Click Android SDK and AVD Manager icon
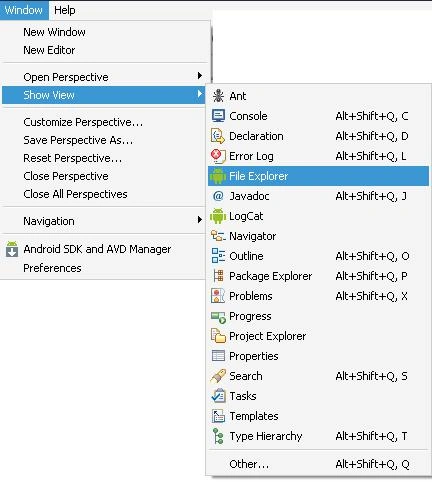The image size is (432, 482). pyautogui.click(x=12, y=249)
